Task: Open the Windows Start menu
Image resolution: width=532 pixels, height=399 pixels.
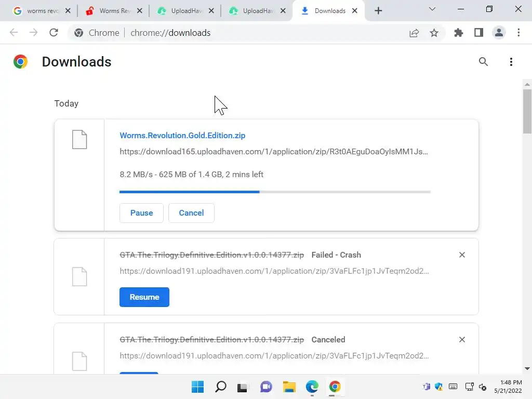Action: (197, 387)
